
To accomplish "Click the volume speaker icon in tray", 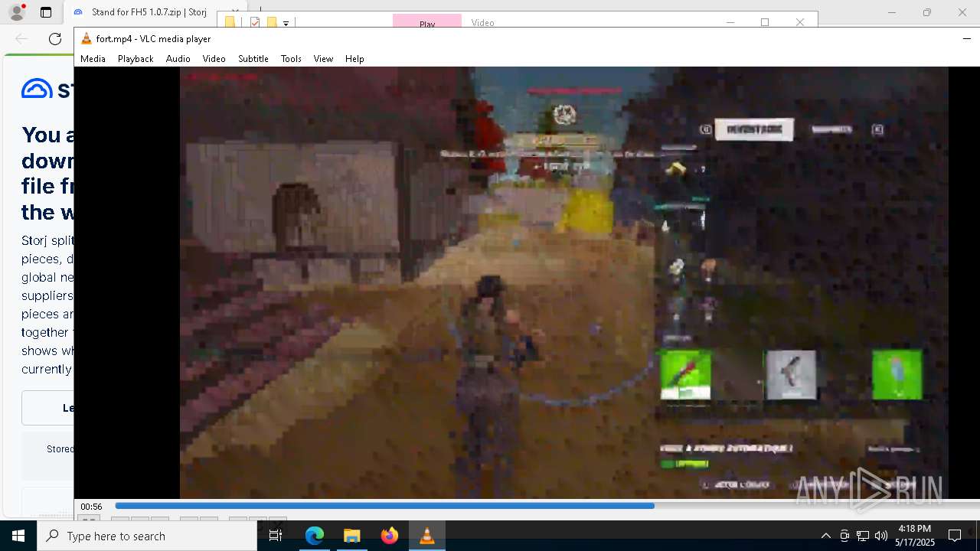I will pos(881,536).
